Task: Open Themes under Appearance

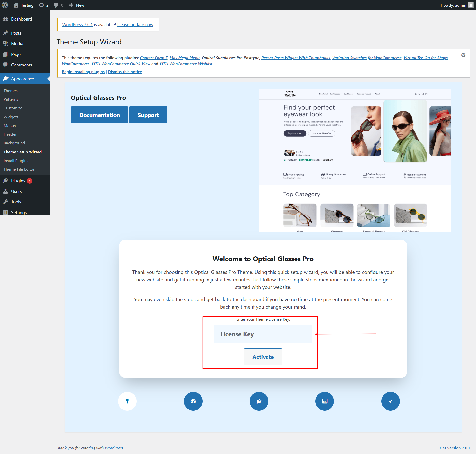Action: point(11,91)
